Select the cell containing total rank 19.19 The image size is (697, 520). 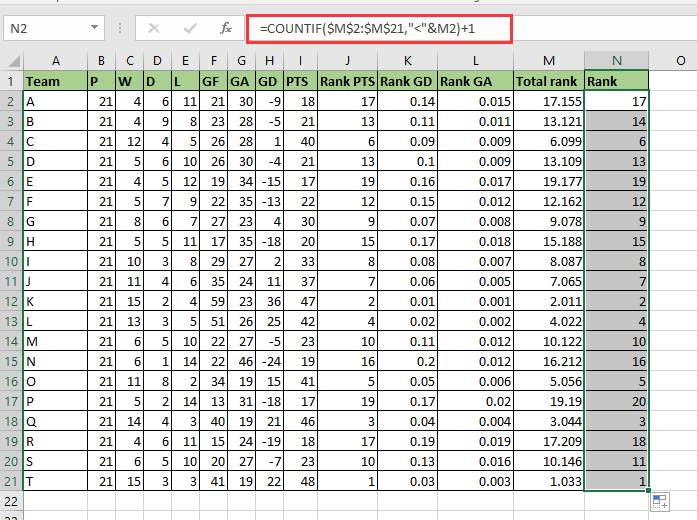click(x=548, y=401)
